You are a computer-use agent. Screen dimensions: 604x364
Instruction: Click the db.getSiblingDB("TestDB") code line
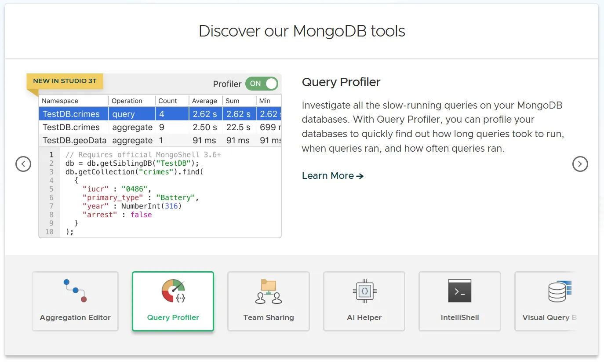[132, 164]
